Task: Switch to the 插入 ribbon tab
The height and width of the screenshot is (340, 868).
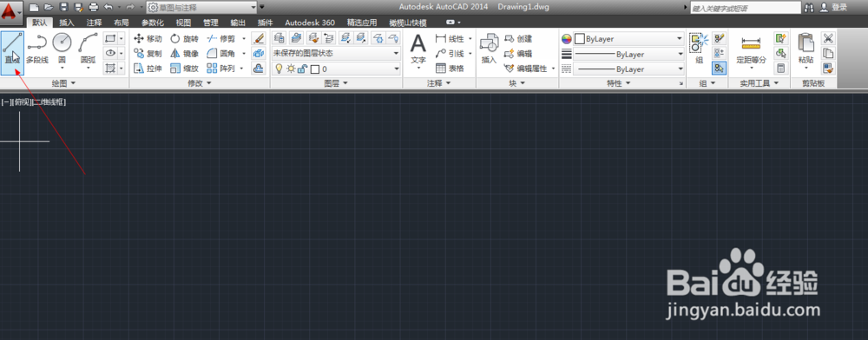Action: point(67,23)
